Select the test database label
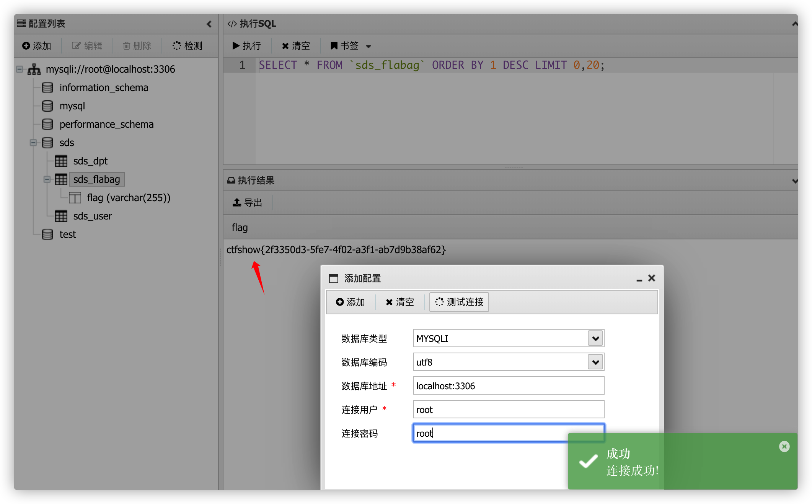 coord(68,234)
